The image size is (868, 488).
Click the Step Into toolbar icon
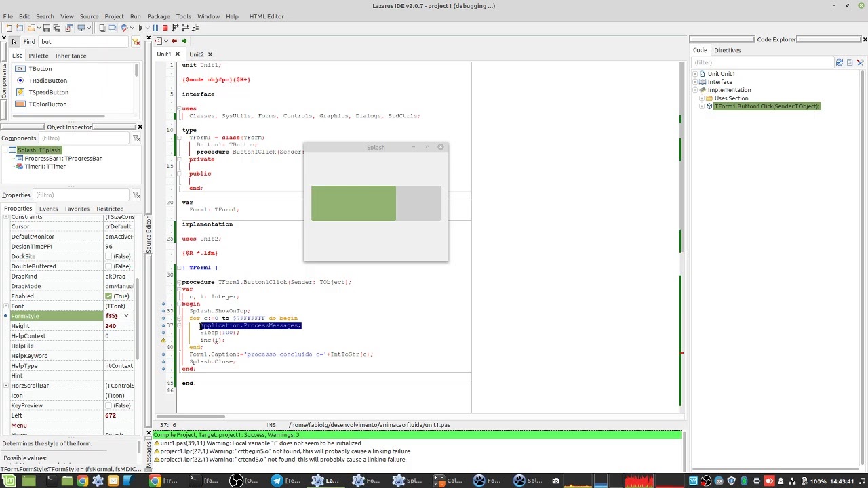pyautogui.click(x=175, y=28)
